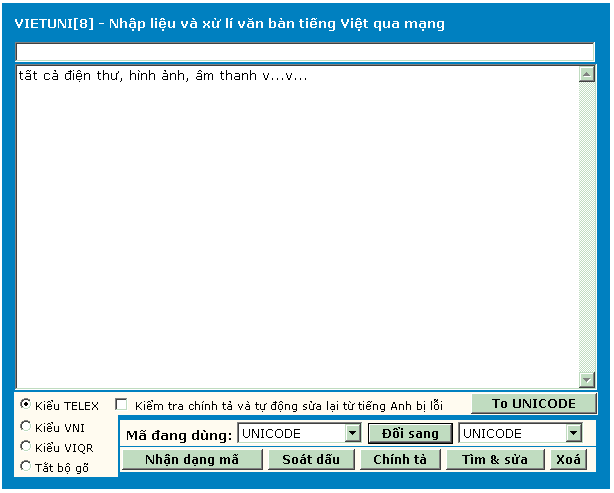Expand the target encoding dropdown after Đổi sang
The image size is (614, 493).
(x=573, y=434)
